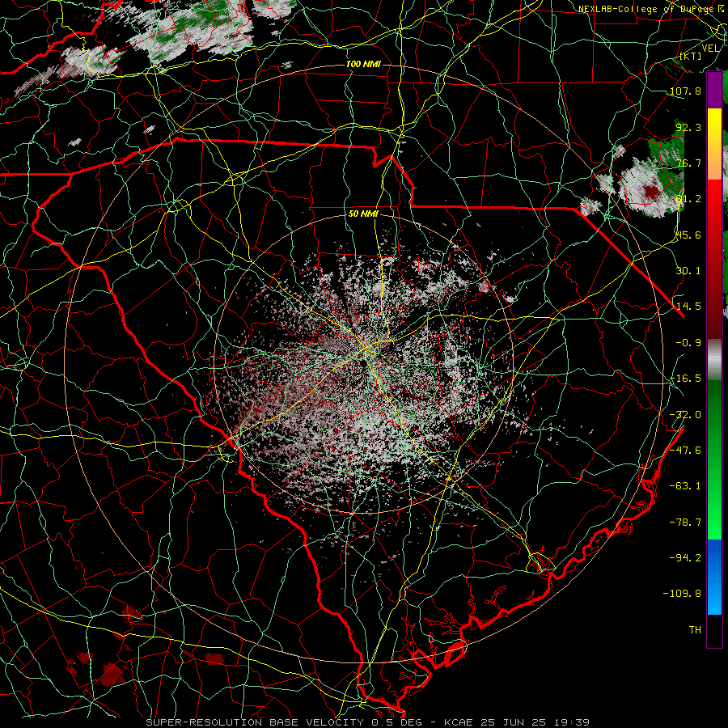Click the [KT] units label
This screenshot has width=728, height=728.
click(x=691, y=56)
